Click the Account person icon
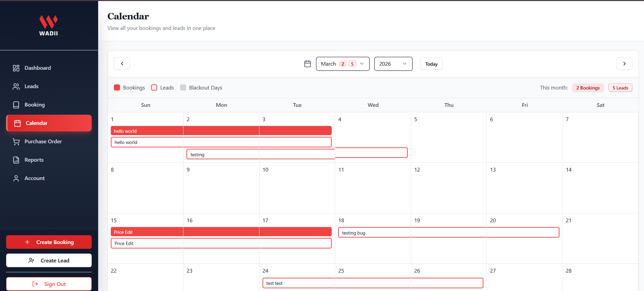 [16, 178]
